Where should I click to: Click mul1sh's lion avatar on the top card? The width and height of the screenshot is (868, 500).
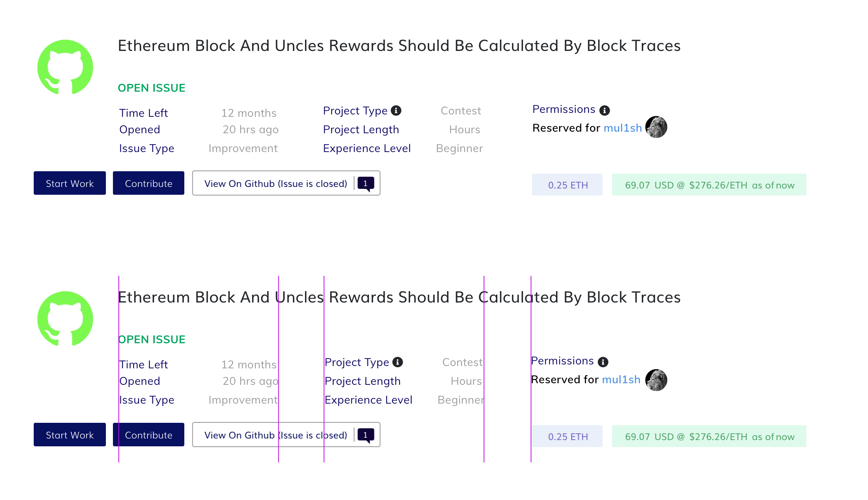click(656, 127)
